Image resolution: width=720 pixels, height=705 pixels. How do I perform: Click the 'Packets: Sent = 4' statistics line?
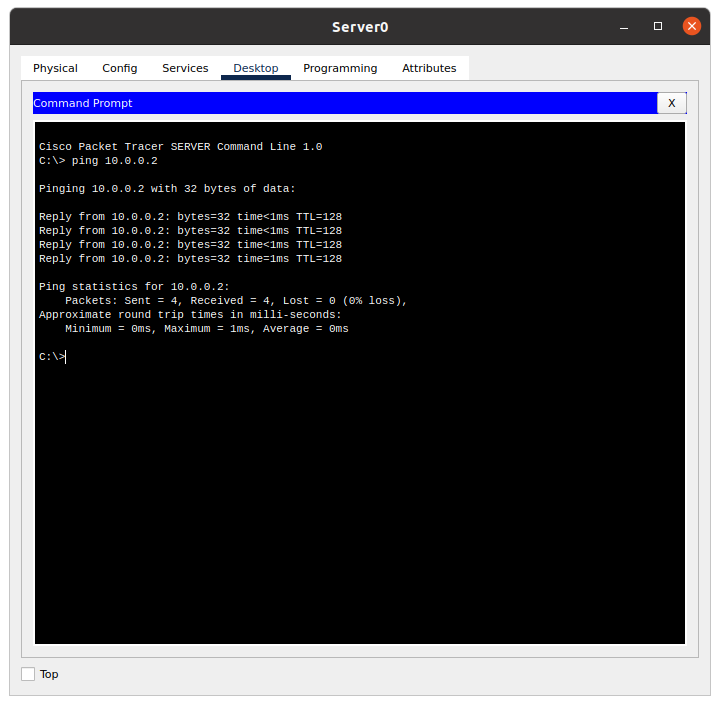pos(236,300)
